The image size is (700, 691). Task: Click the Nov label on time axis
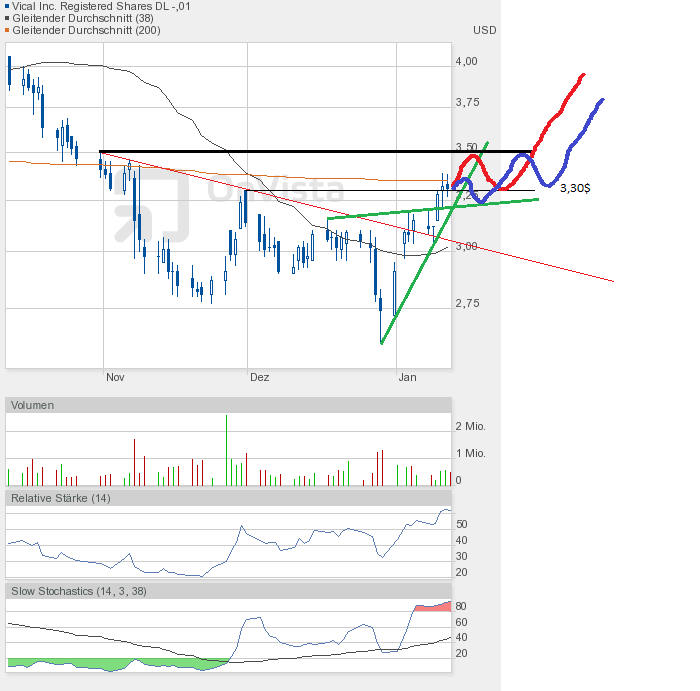(115, 377)
